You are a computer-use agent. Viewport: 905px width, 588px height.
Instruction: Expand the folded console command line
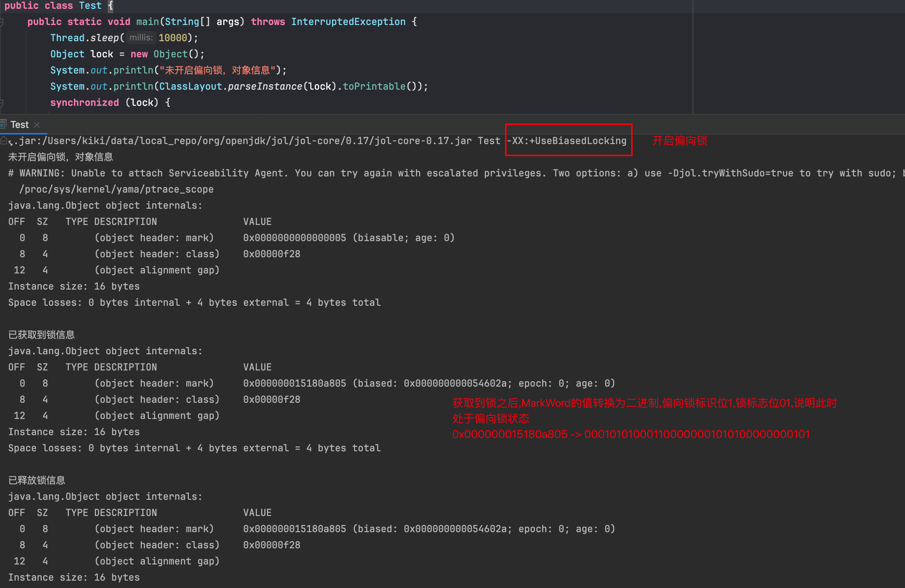click(3, 141)
